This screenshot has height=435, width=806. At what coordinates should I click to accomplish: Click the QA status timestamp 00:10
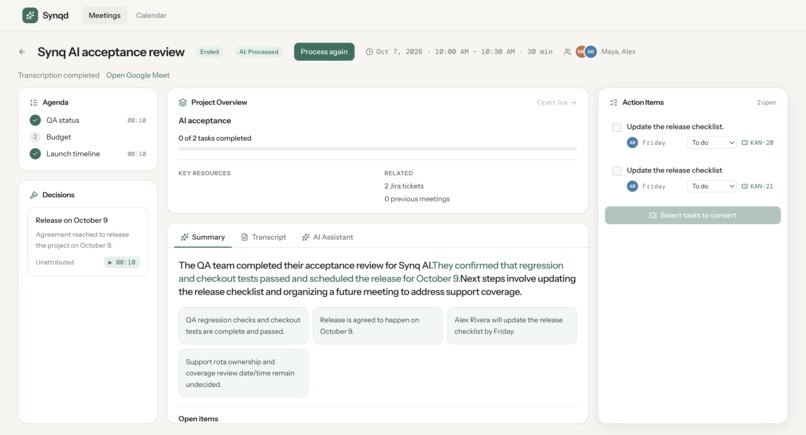[x=137, y=120]
